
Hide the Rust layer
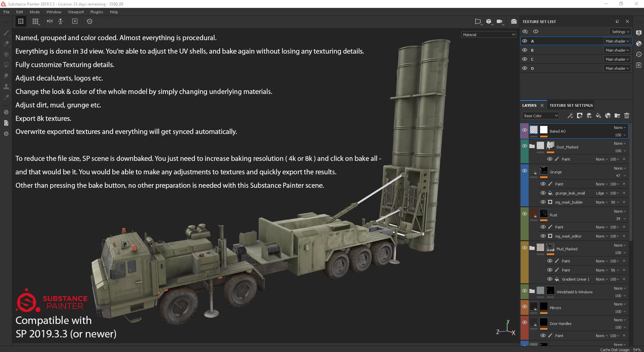524,214
